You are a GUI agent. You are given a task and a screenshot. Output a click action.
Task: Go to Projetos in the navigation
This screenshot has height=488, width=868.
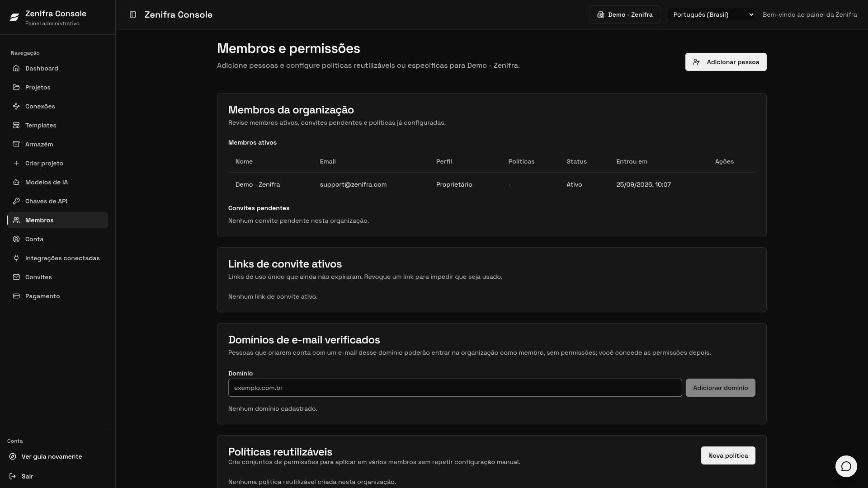point(57,87)
